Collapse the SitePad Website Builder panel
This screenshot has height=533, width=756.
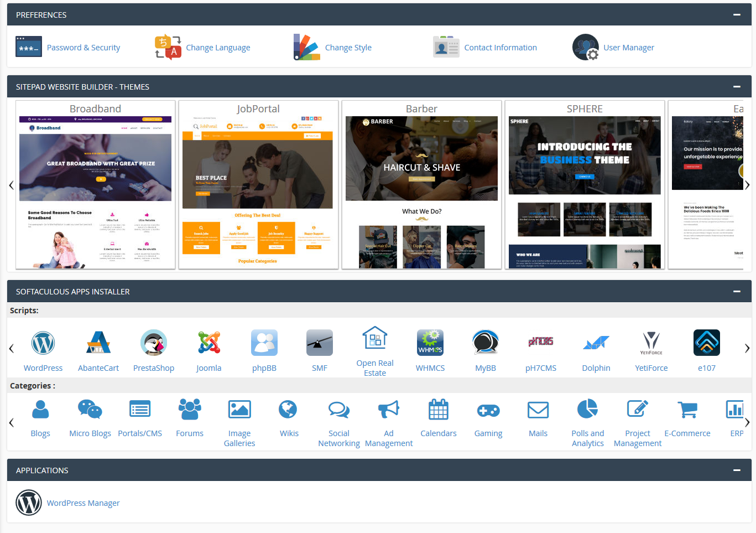point(737,87)
